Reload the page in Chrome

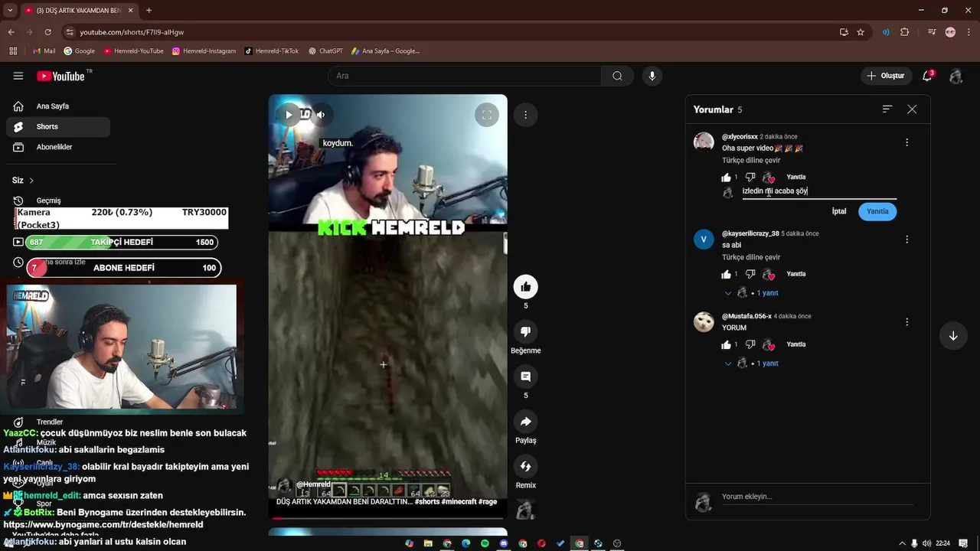pos(47,32)
